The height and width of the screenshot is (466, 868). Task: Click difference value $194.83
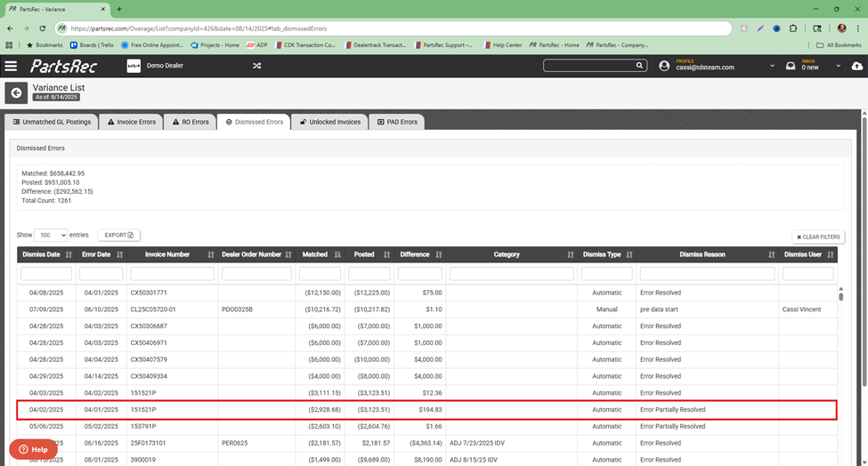pos(430,410)
